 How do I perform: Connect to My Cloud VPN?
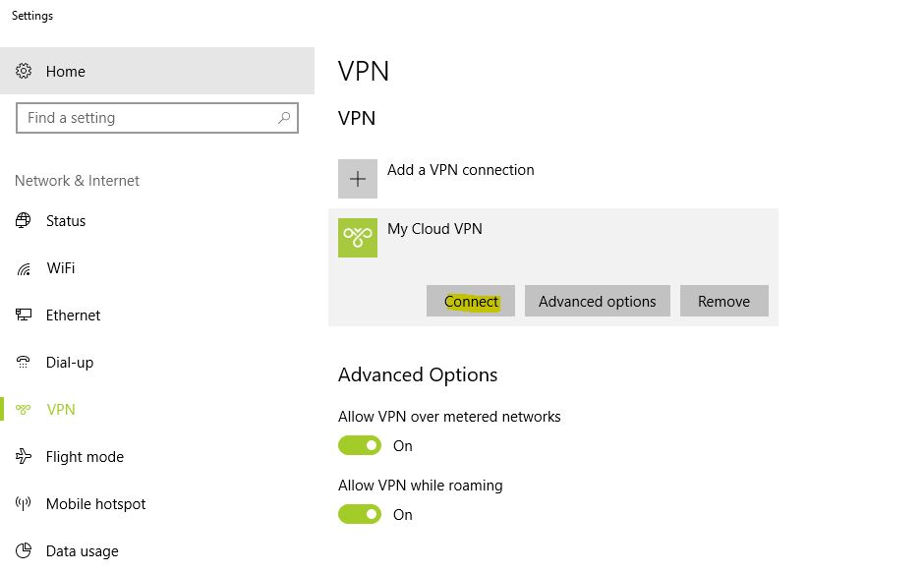tap(471, 301)
